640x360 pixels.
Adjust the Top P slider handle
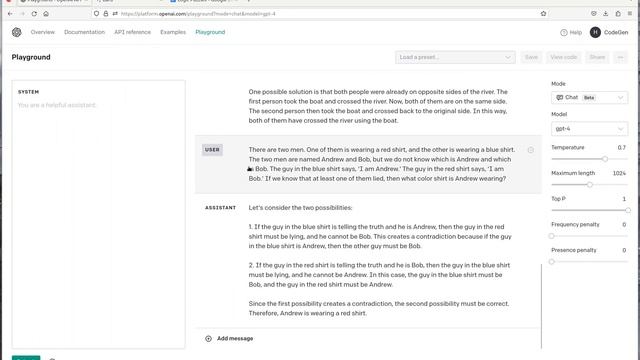tap(628, 210)
